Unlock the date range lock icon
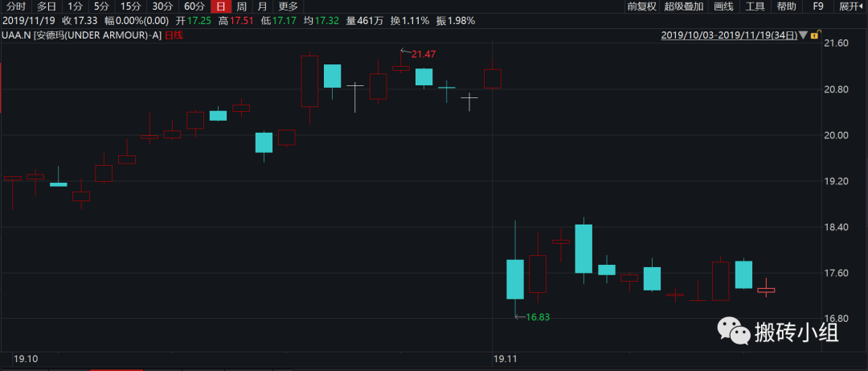 (x=814, y=35)
